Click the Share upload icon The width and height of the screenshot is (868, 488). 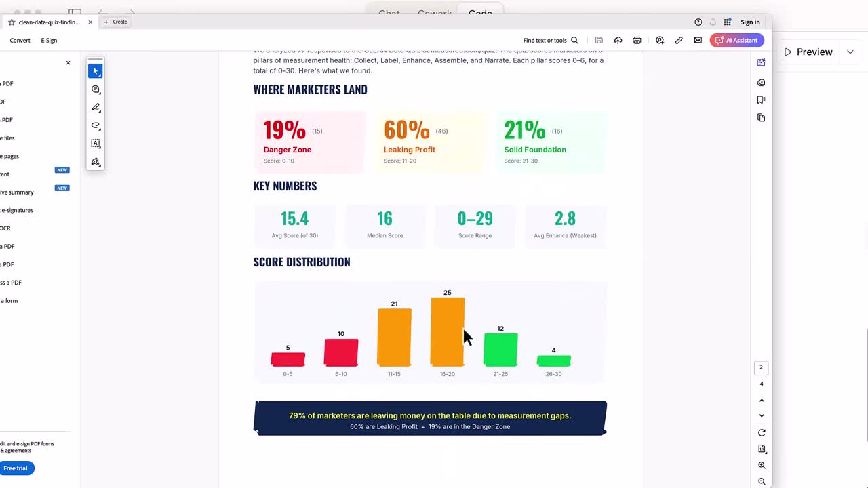(x=618, y=40)
